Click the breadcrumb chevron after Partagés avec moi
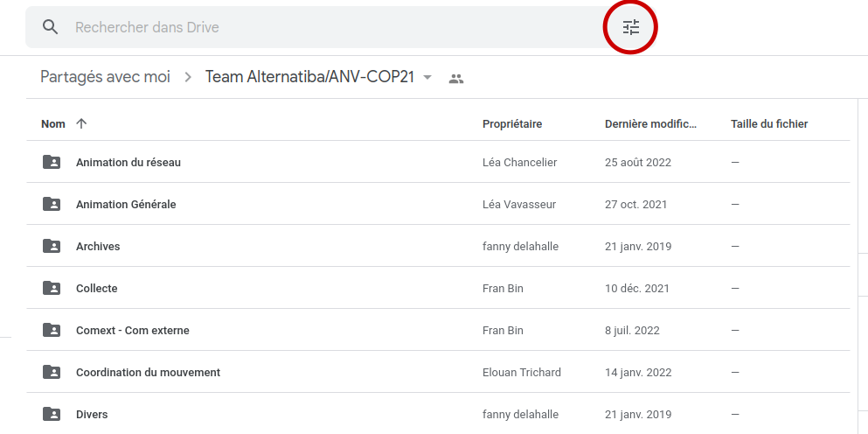This screenshot has height=434, width=868. (188, 77)
